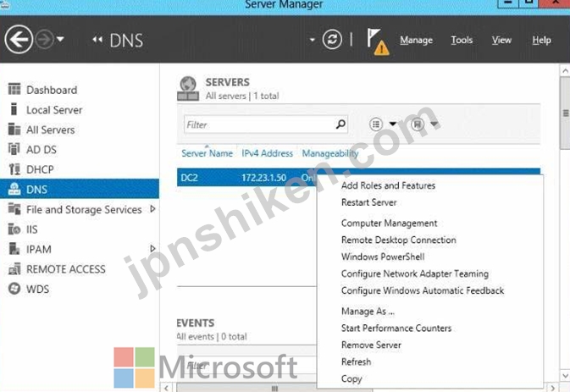The width and height of the screenshot is (570, 392).
Task: Click the Forward navigation arrow
Action: [x=44, y=39]
